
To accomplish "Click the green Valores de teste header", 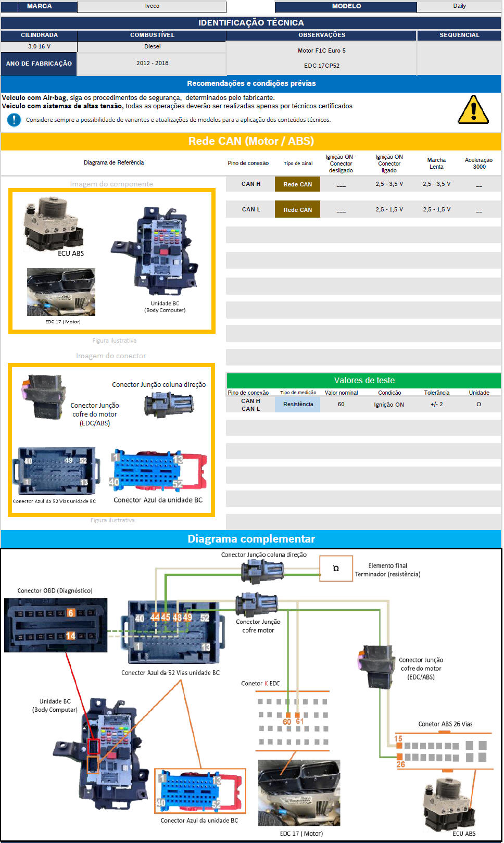I will pyautogui.click(x=363, y=381).
